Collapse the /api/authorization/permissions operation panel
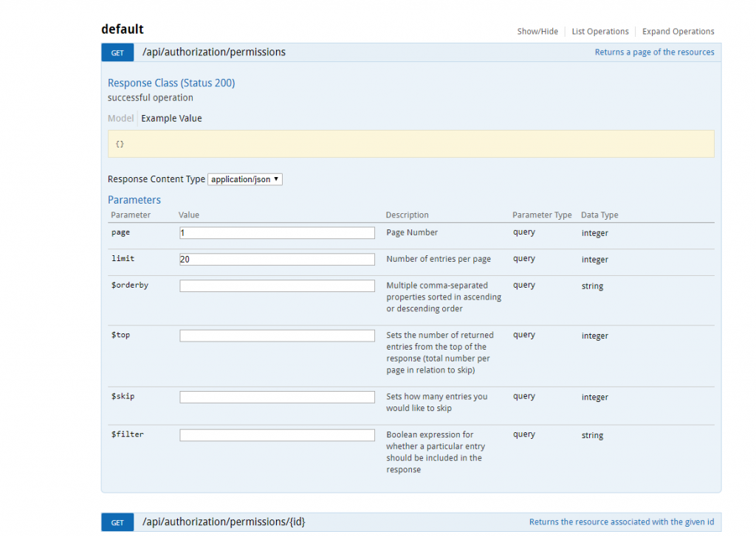 coord(213,52)
